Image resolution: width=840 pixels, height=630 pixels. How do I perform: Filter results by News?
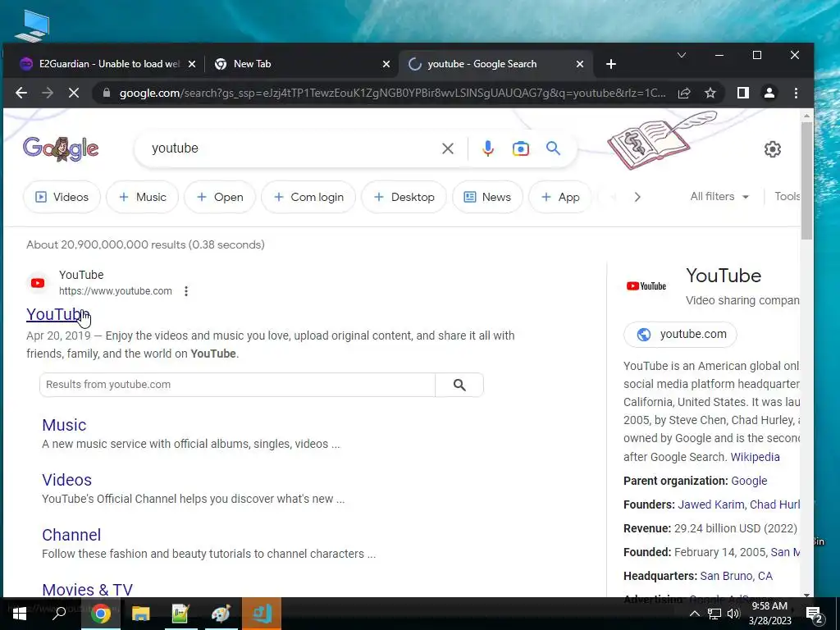click(x=487, y=197)
